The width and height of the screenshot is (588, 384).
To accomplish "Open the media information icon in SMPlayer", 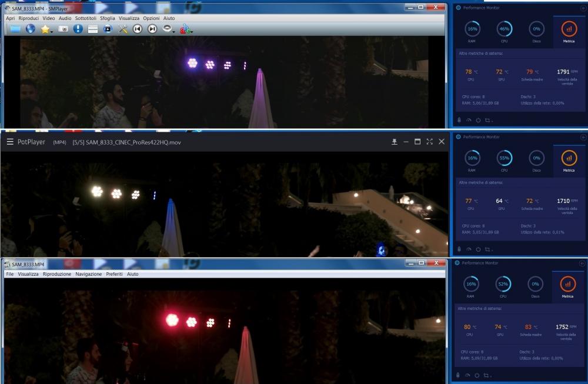I will (78, 29).
